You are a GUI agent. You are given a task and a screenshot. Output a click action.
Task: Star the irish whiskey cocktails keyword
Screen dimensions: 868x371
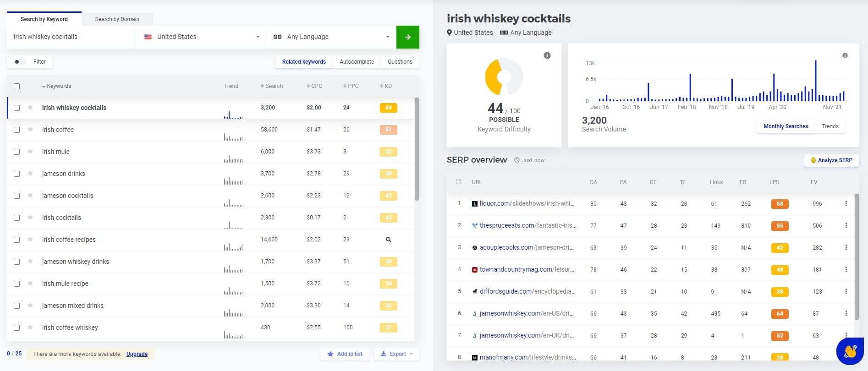pyautogui.click(x=30, y=108)
